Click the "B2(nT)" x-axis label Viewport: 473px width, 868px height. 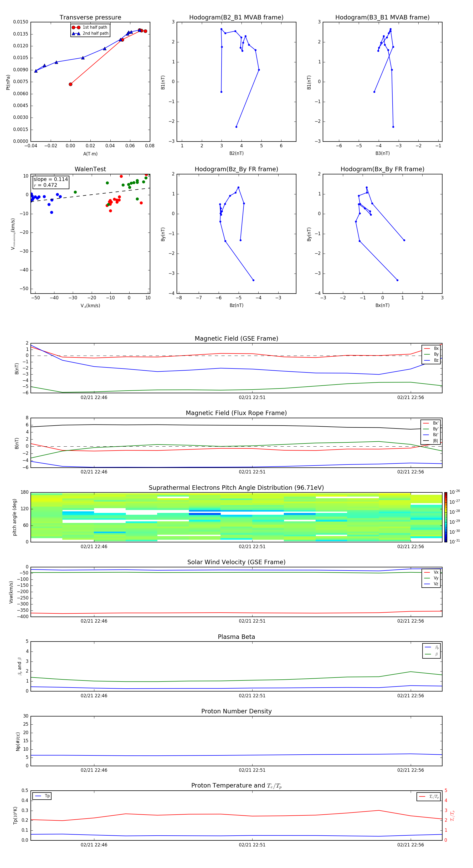click(236, 153)
